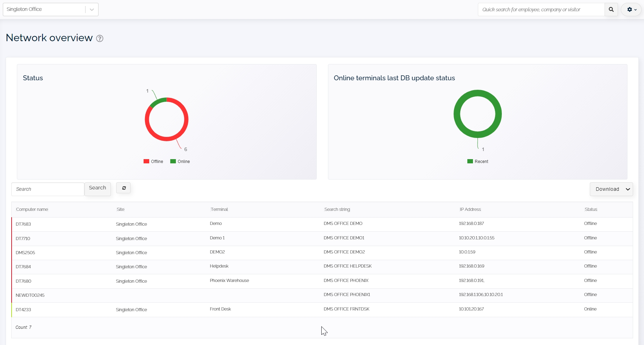The height and width of the screenshot is (345, 644).
Task: Click the search magnifier icon
Action: click(x=611, y=10)
